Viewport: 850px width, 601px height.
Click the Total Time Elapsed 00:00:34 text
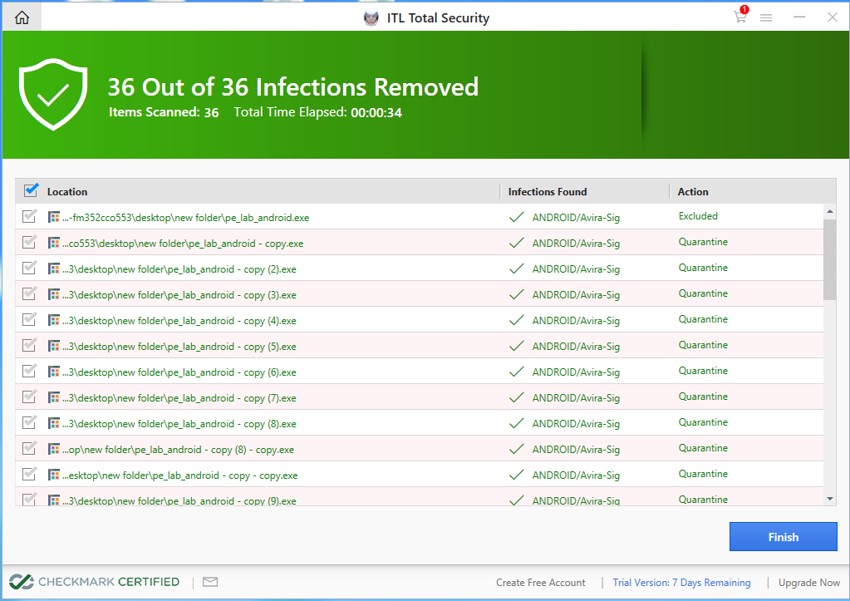318,112
